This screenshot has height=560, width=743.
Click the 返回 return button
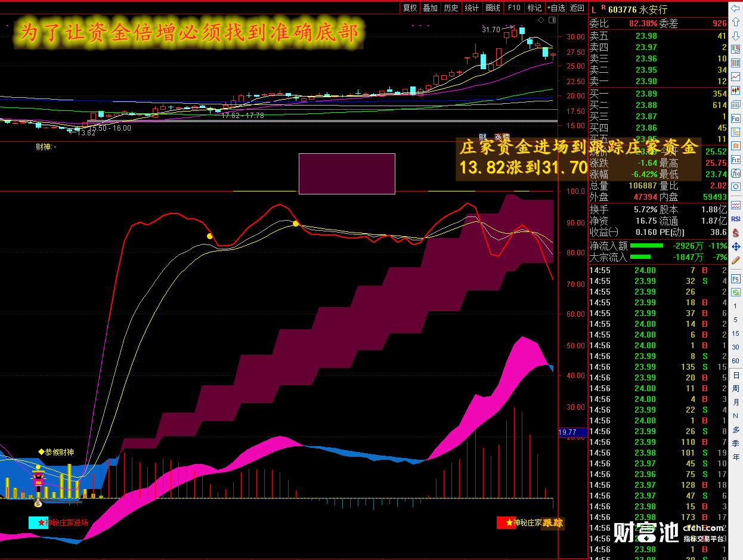pos(577,8)
